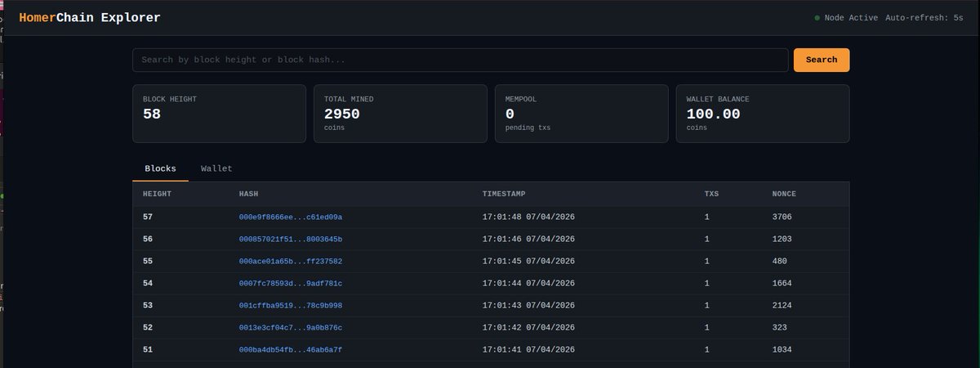Select the Blocks tab
980x368 pixels.
[160, 168]
